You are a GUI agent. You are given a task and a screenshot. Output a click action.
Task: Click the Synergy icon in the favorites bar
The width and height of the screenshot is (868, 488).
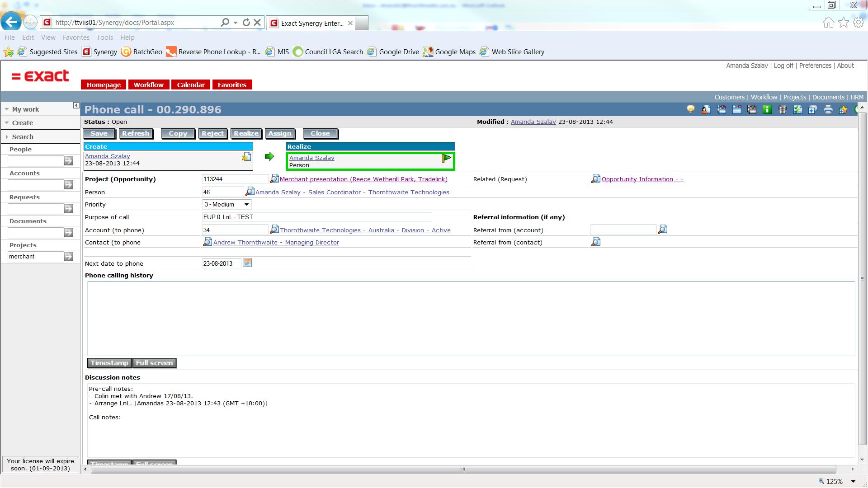(x=86, y=52)
